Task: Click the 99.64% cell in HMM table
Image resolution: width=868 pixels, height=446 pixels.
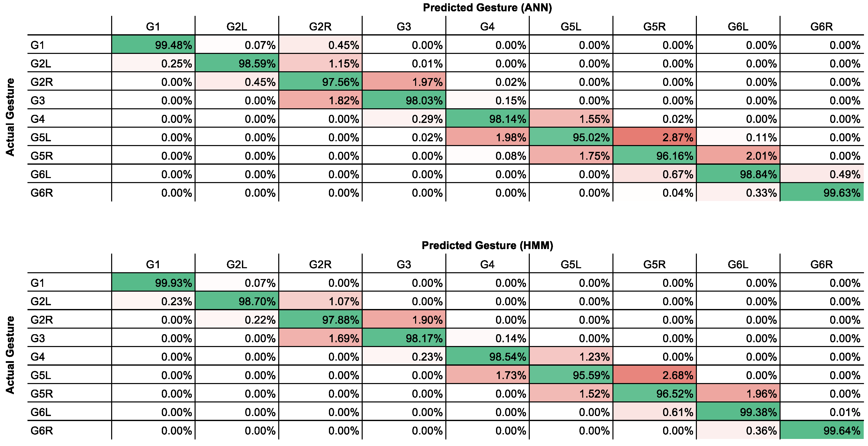Action: (x=822, y=431)
